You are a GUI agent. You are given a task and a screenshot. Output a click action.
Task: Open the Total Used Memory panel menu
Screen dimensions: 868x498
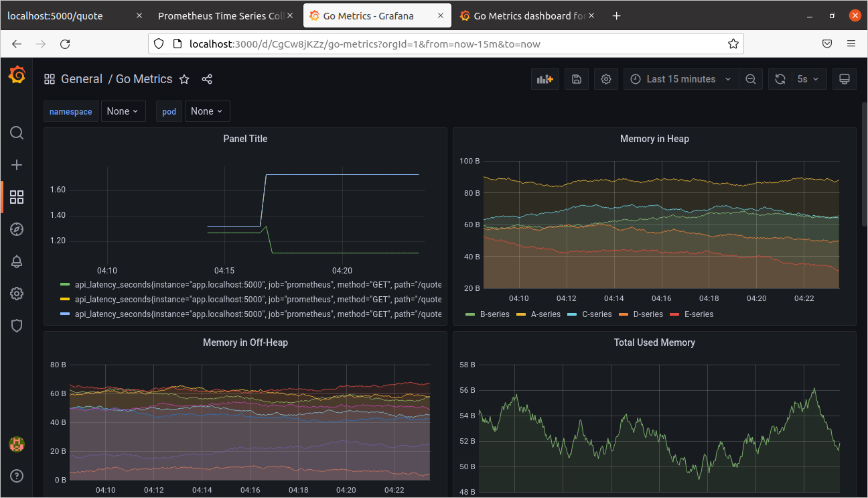654,343
